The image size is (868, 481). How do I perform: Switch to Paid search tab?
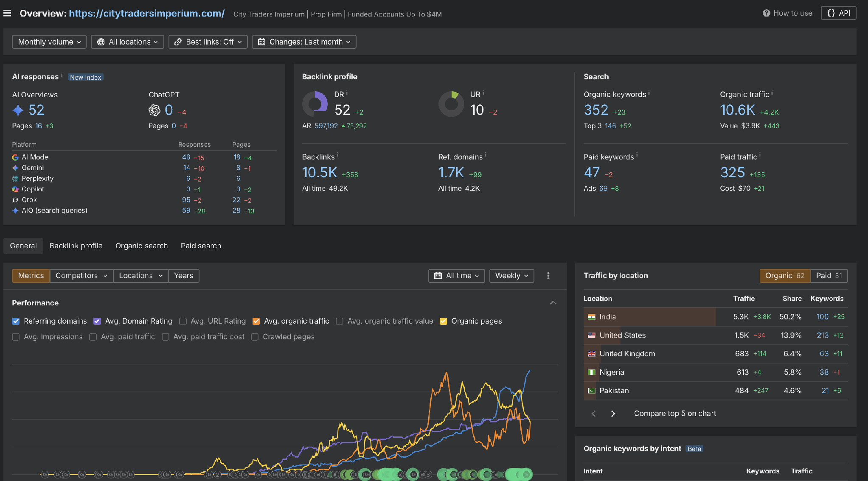coord(201,246)
